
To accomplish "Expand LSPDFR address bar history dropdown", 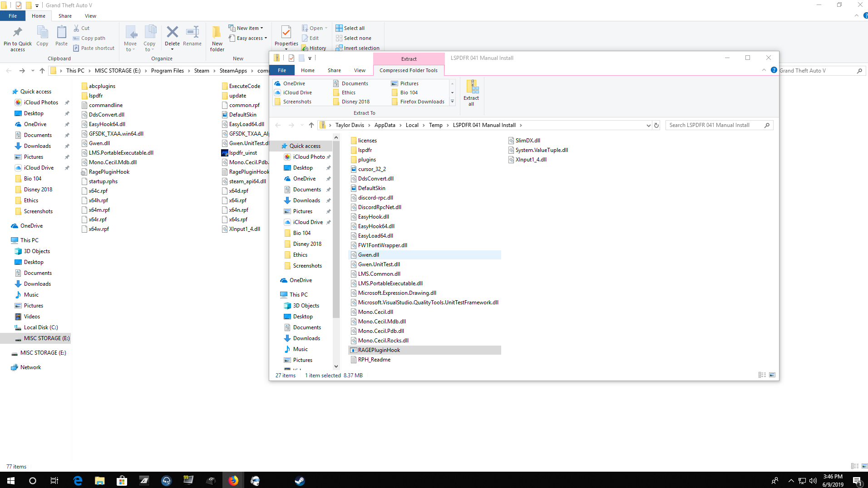I will click(648, 125).
